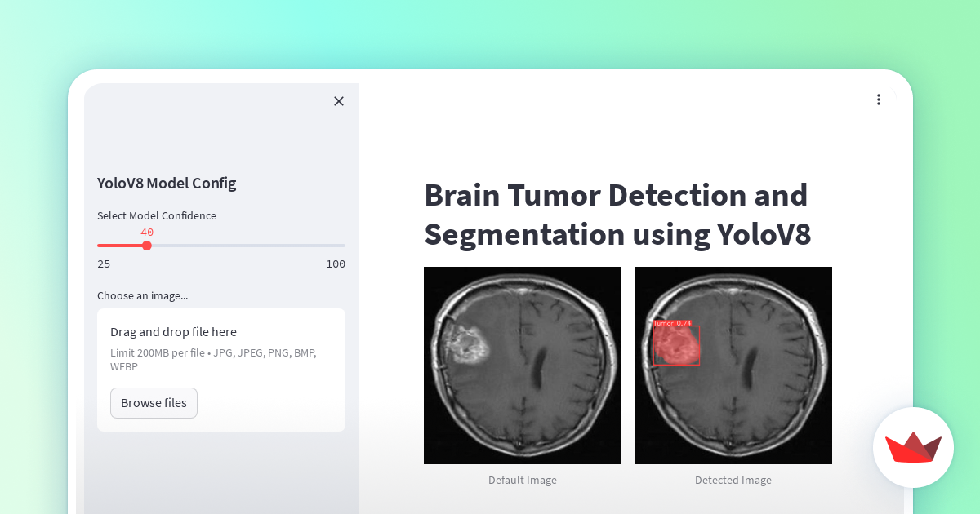Viewport: 980px width, 514px height.
Task: Click the Choose an image caption
Action: click(x=143, y=295)
